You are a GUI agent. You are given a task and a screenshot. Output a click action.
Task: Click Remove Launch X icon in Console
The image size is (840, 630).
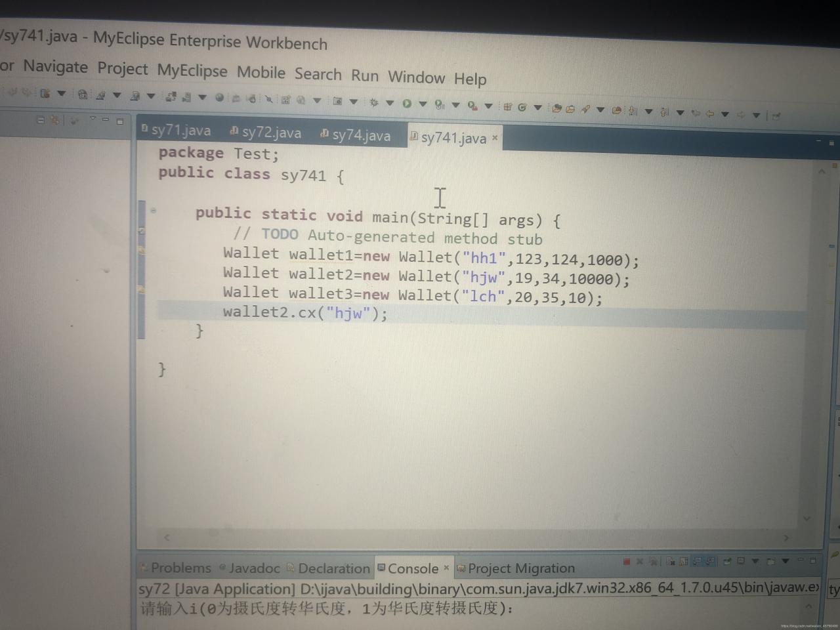pyautogui.click(x=640, y=562)
